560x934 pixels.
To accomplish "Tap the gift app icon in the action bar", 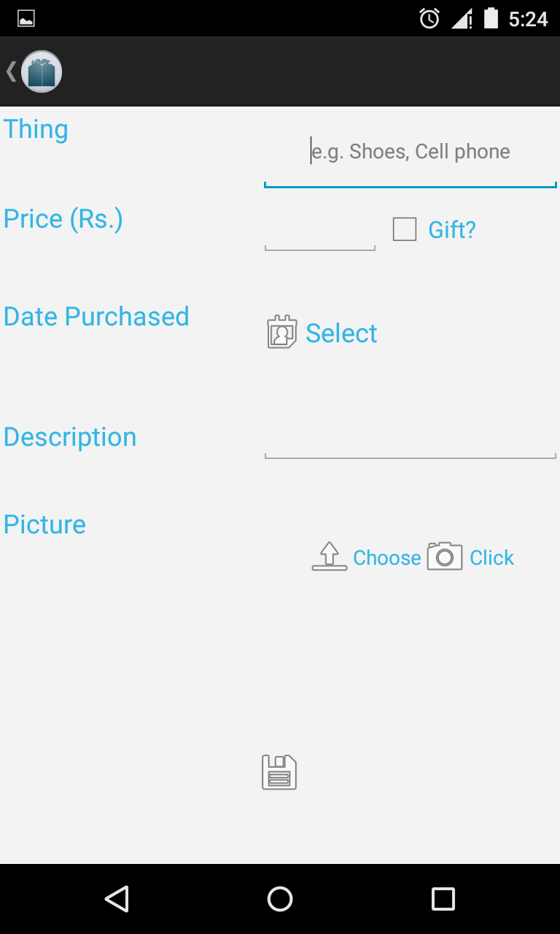I will coord(42,72).
